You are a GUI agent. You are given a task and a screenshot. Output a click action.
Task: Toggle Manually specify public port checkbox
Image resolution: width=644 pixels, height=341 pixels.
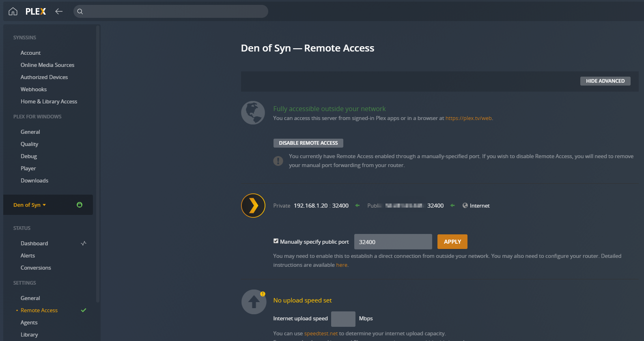tap(276, 241)
